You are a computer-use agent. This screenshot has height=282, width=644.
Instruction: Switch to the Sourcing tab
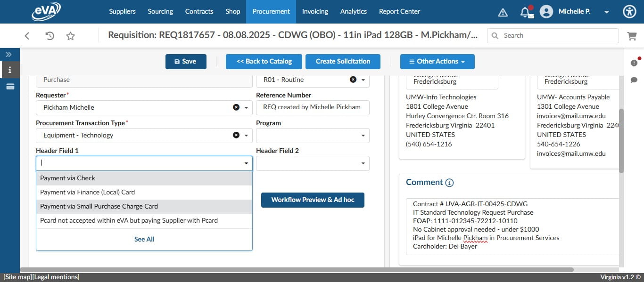160,11
